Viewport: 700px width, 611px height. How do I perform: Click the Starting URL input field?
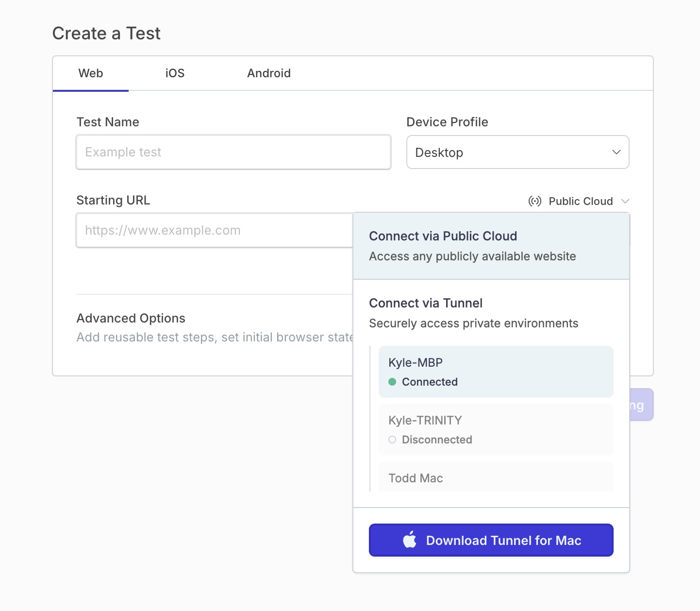point(214,230)
